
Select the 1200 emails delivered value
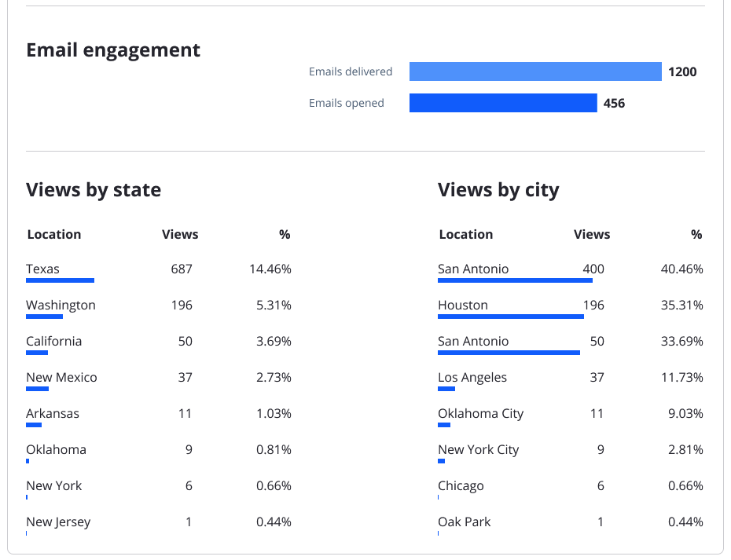tap(681, 71)
